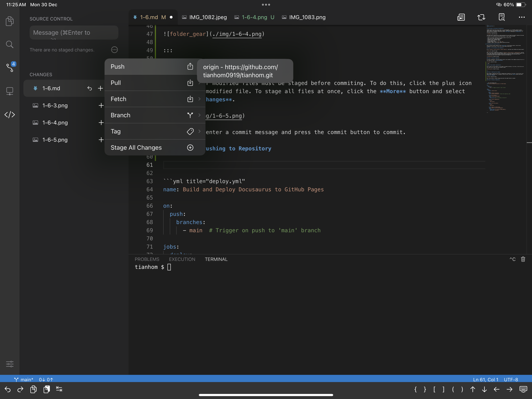This screenshot has width=532, height=399.
Task: Delete terminal with trash icon
Action: coord(523,260)
